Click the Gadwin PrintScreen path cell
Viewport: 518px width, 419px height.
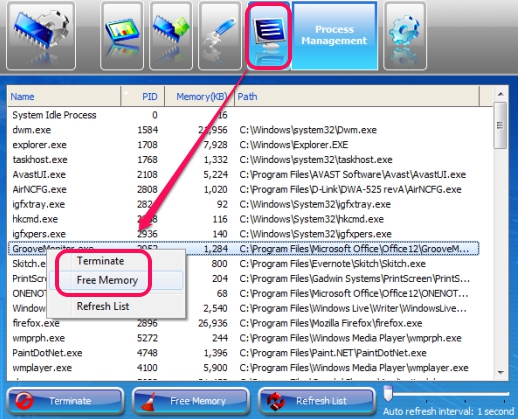(x=355, y=278)
